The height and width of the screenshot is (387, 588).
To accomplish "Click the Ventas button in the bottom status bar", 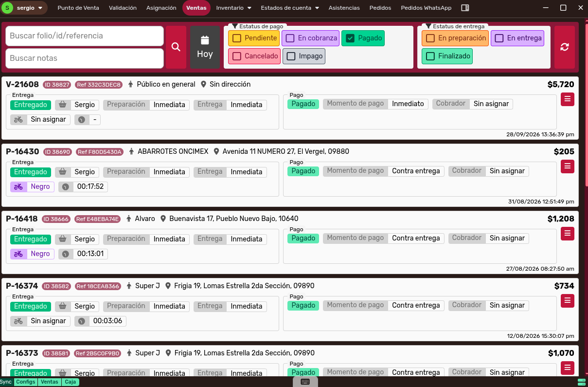I will 50,382.
